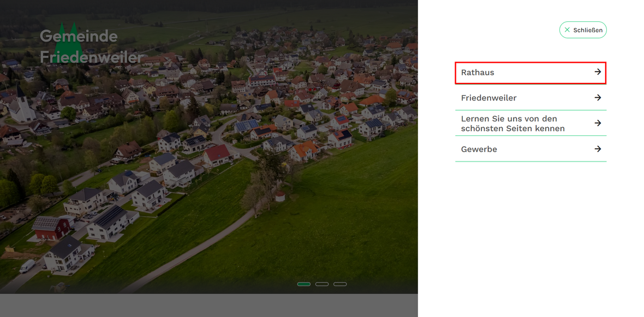Viewport: 644px width, 317px height.
Task: Switch to the second slide indicator
Action: point(321,284)
